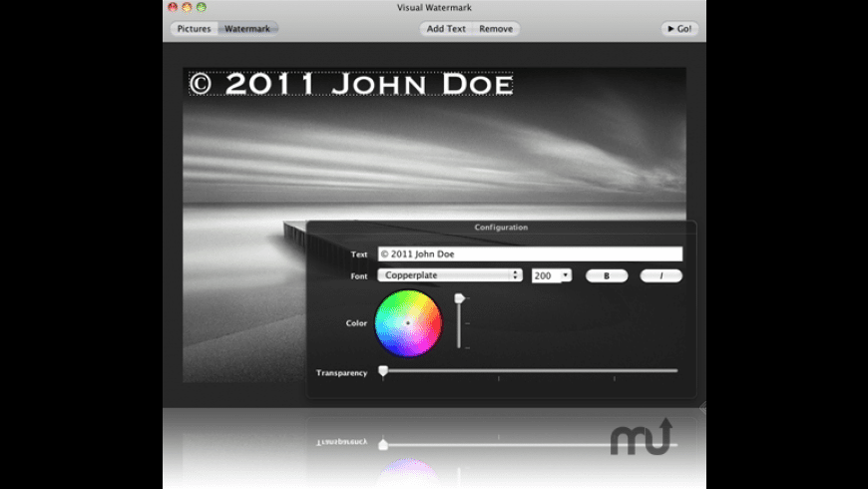Zoom the window with the green button
Image resolution: width=868 pixels, height=489 pixels.
pos(202,7)
